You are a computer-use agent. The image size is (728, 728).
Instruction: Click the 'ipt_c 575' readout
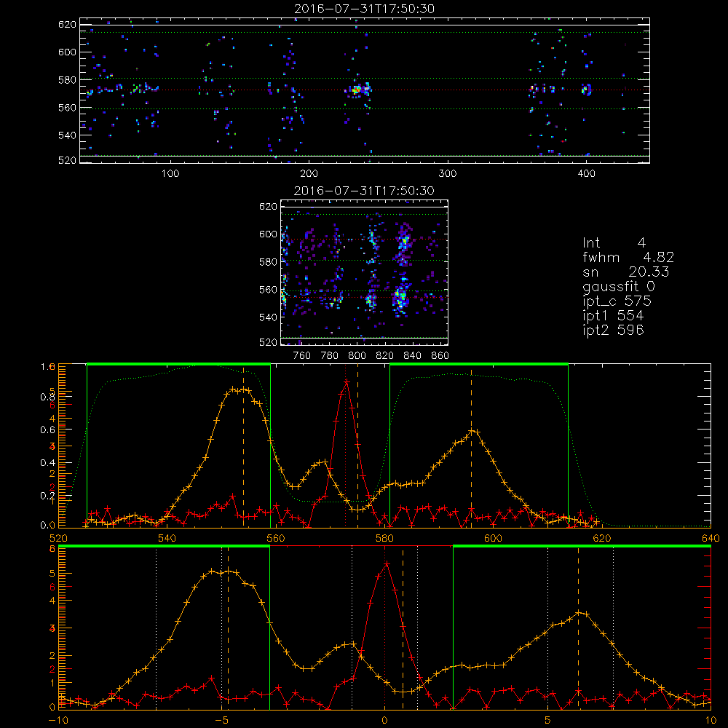(x=617, y=301)
